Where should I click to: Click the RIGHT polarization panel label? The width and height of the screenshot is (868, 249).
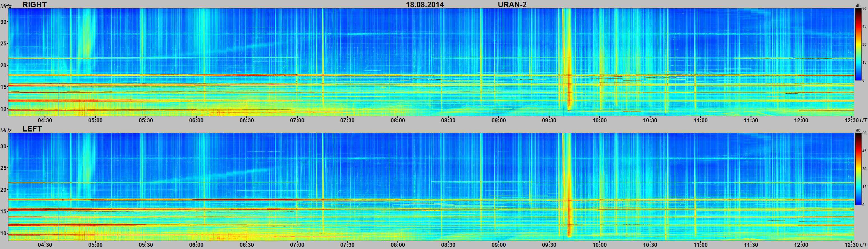click(34, 4)
